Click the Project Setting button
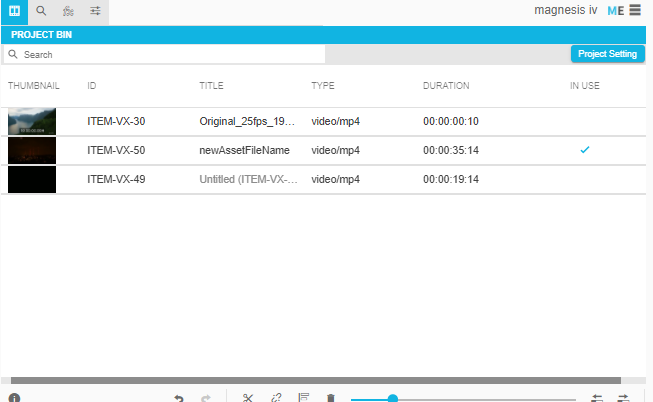This screenshot has height=402, width=653. (x=608, y=54)
